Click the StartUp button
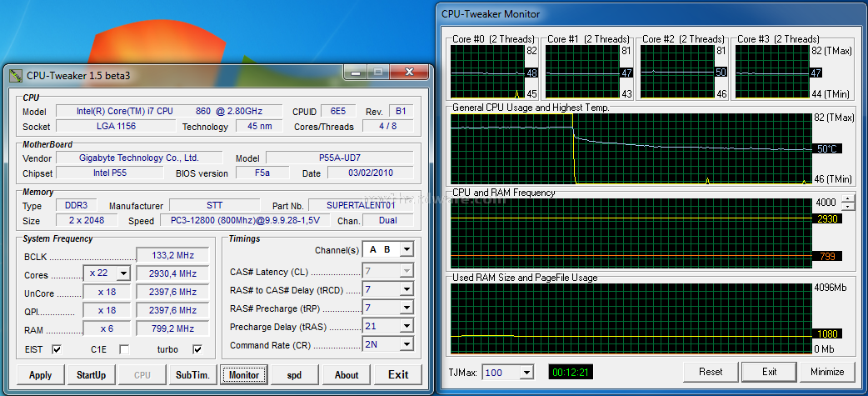868x396 pixels. click(x=92, y=375)
